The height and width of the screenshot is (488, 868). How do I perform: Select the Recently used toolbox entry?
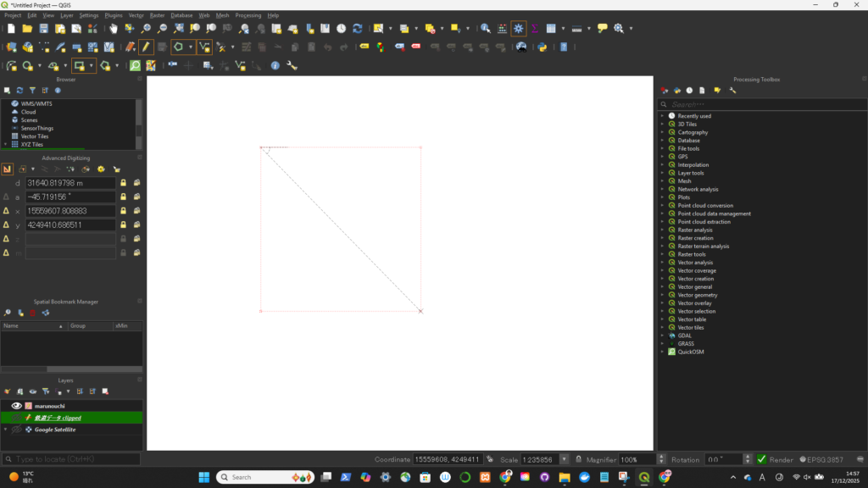click(x=693, y=116)
